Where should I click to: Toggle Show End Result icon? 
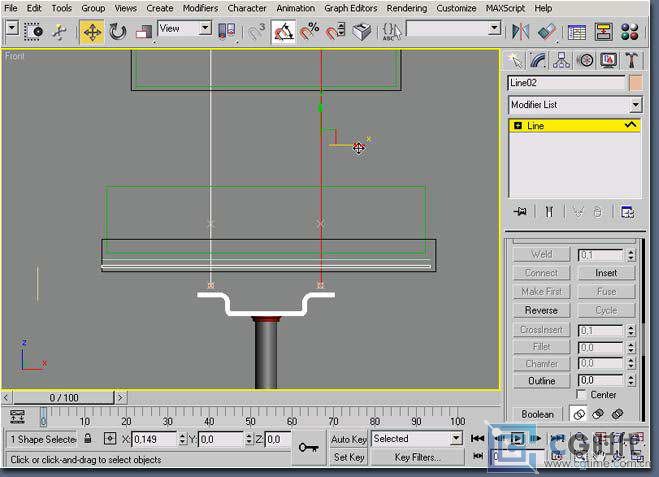(549, 212)
